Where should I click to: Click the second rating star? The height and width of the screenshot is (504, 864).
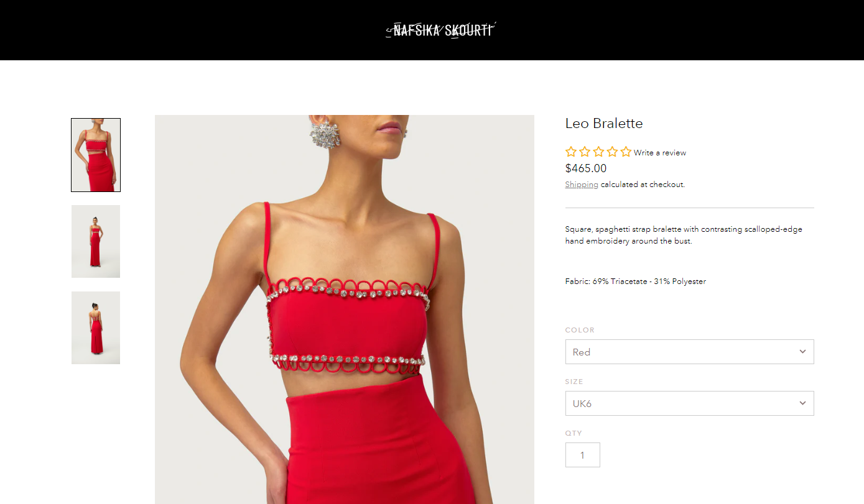pyautogui.click(x=585, y=152)
